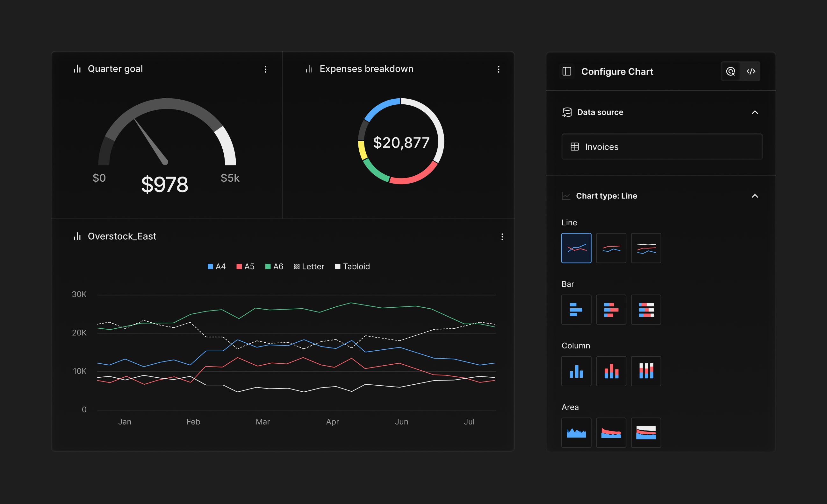The height and width of the screenshot is (504, 827).
Task: Click the bar chart icon next to Overstock_East
Action: (77, 236)
